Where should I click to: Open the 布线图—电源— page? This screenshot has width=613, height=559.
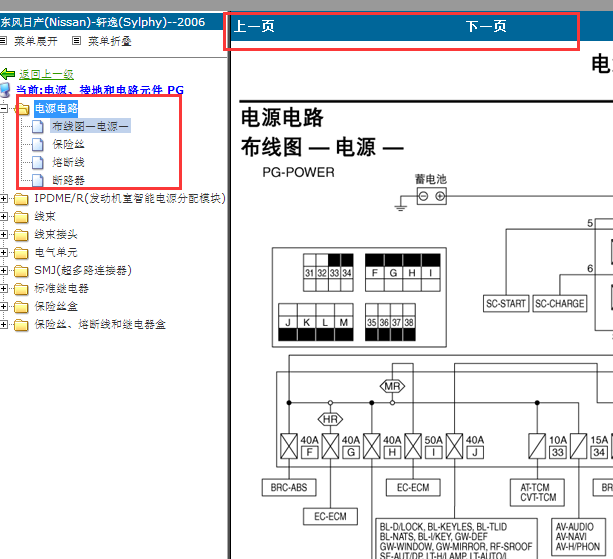pos(90,126)
